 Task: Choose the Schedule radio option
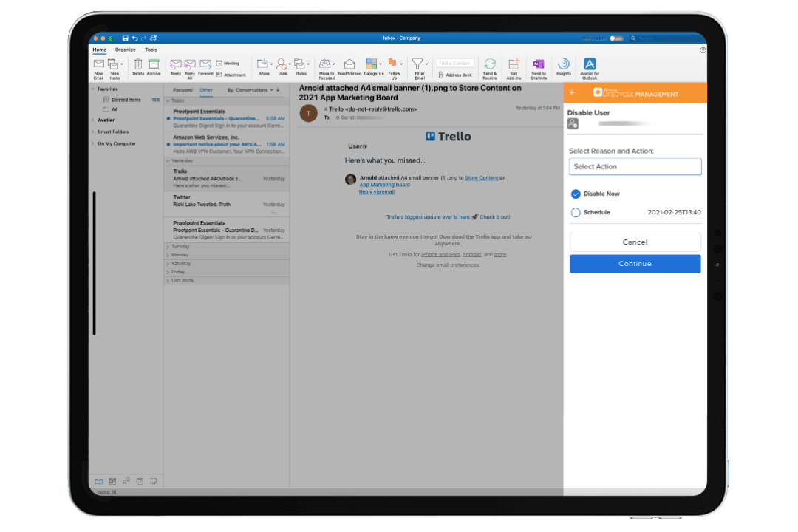click(576, 213)
